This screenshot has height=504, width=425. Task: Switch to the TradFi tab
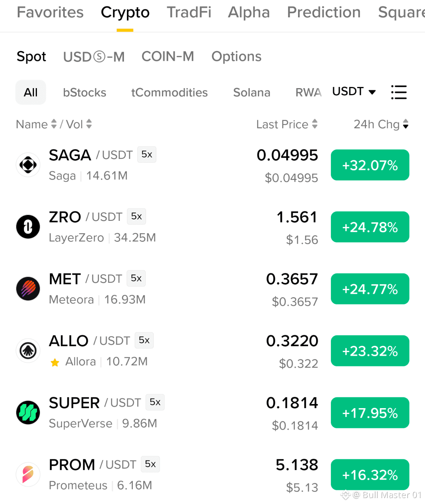coord(189,13)
